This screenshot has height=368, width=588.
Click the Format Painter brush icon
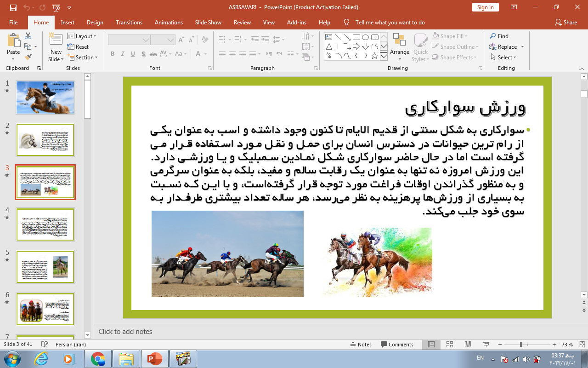[28, 57]
